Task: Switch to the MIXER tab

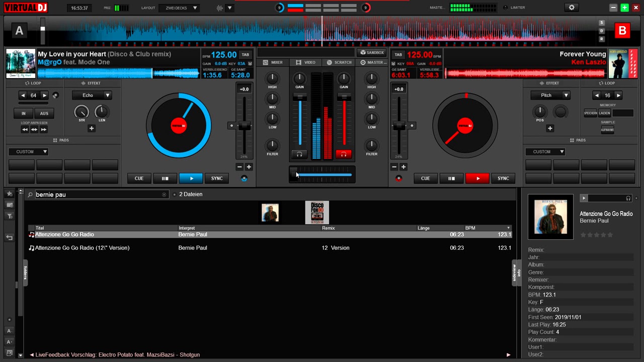Action: (273, 62)
